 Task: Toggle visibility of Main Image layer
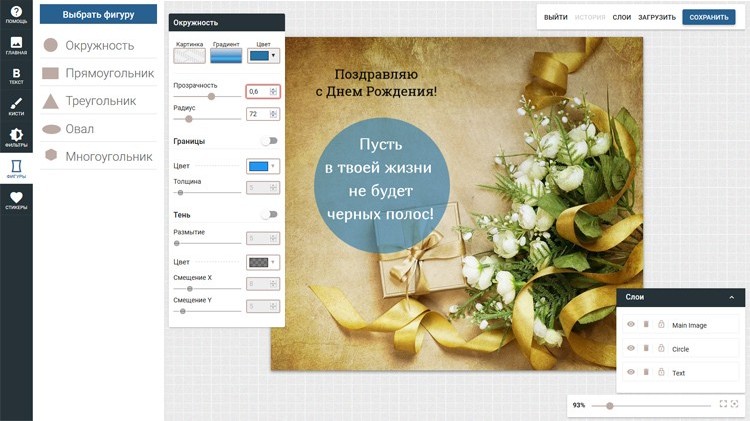coord(631,324)
